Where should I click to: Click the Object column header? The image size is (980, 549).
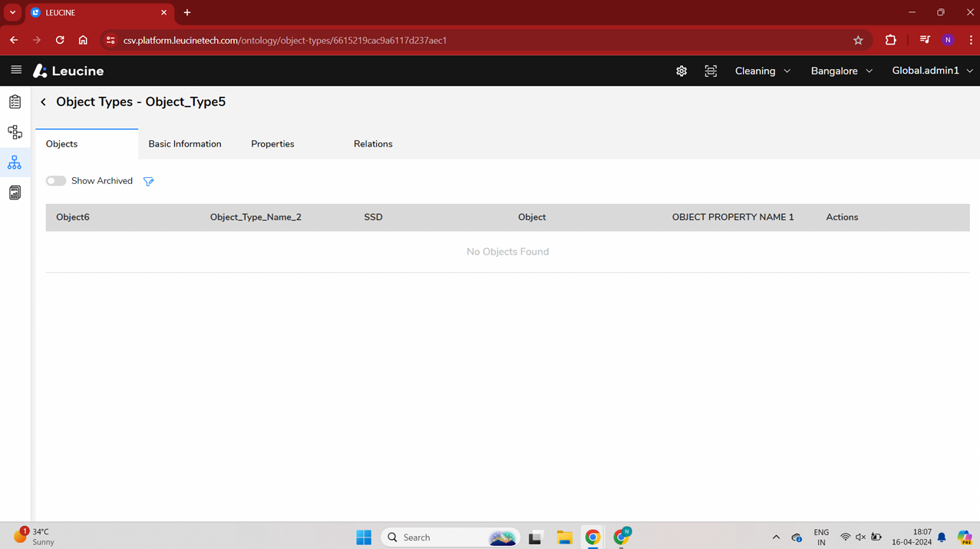(x=532, y=217)
